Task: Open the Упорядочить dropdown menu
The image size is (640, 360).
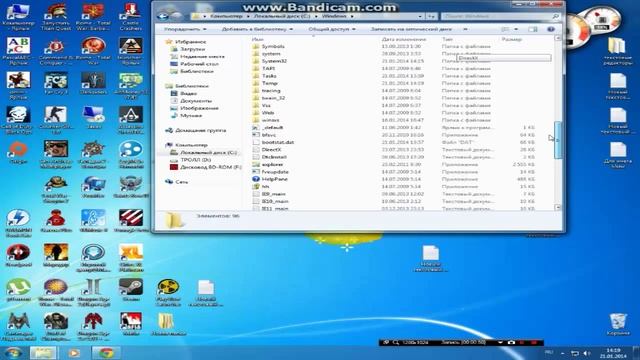Action: pos(185,29)
